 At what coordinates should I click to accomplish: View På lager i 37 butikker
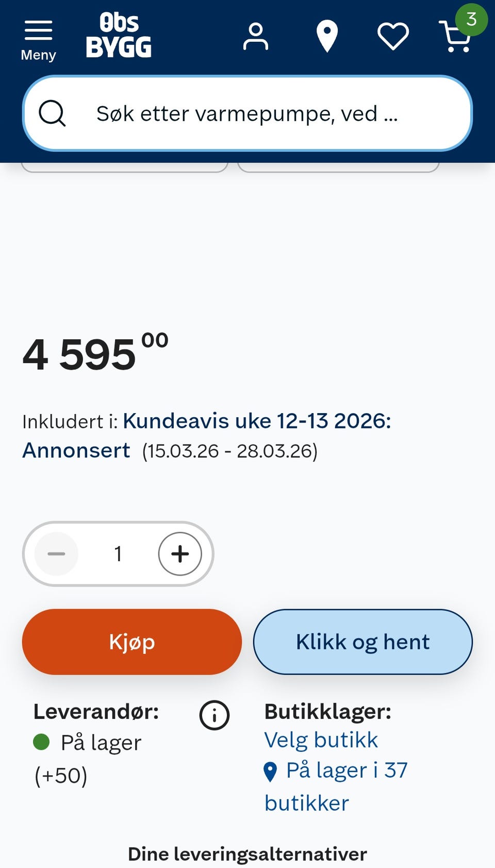(346, 771)
